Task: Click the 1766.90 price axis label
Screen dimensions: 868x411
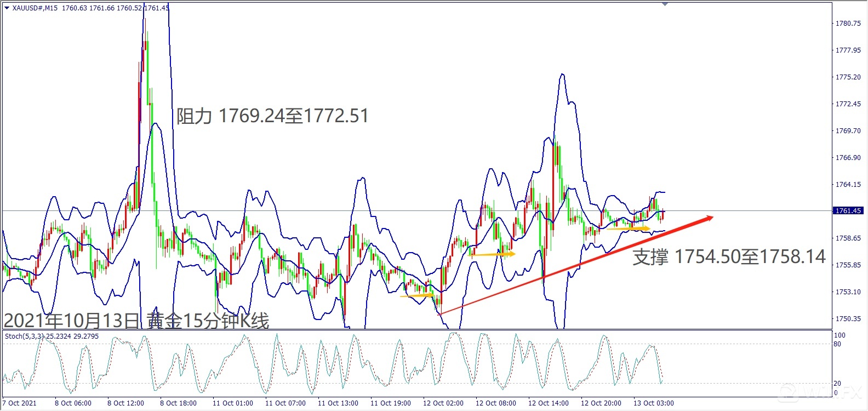Action: 848,158
